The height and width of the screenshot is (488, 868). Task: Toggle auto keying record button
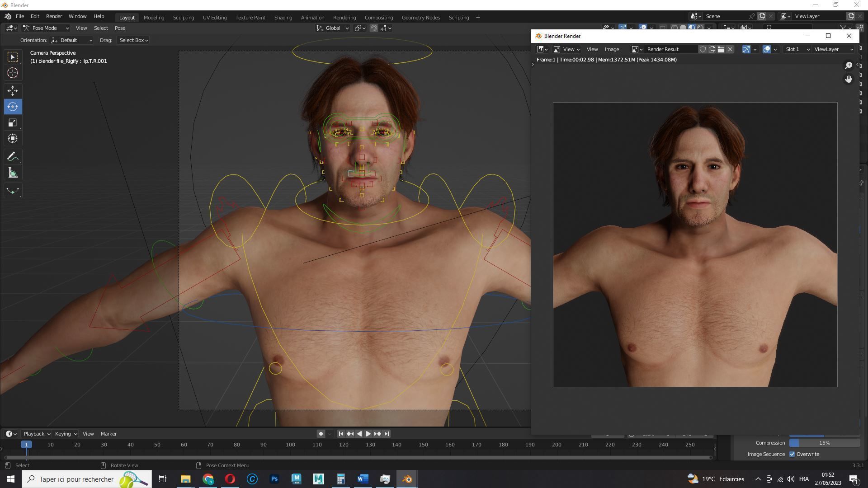click(x=321, y=434)
